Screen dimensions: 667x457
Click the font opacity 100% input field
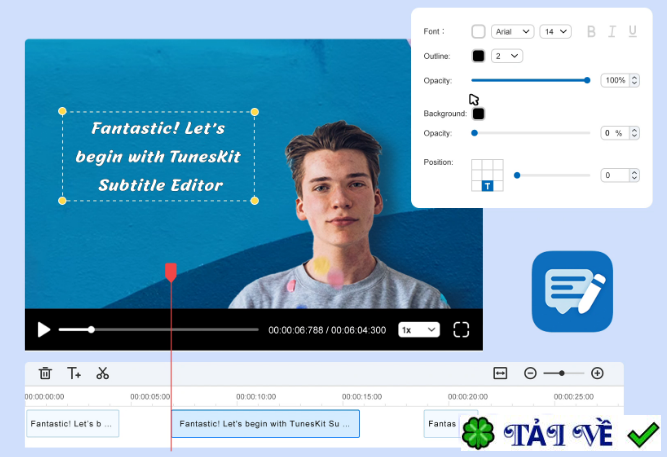point(615,80)
